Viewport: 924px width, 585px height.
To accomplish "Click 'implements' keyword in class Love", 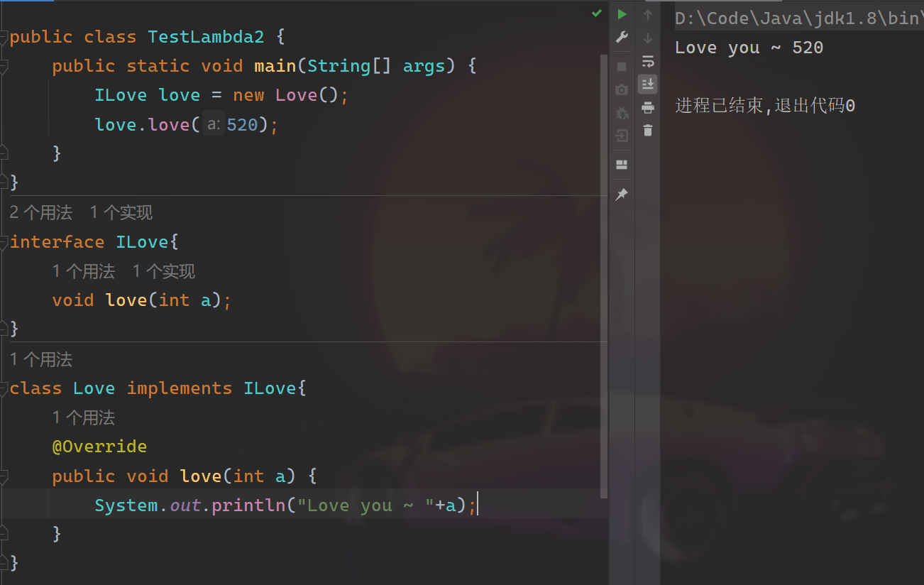I will click(x=180, y=388).
